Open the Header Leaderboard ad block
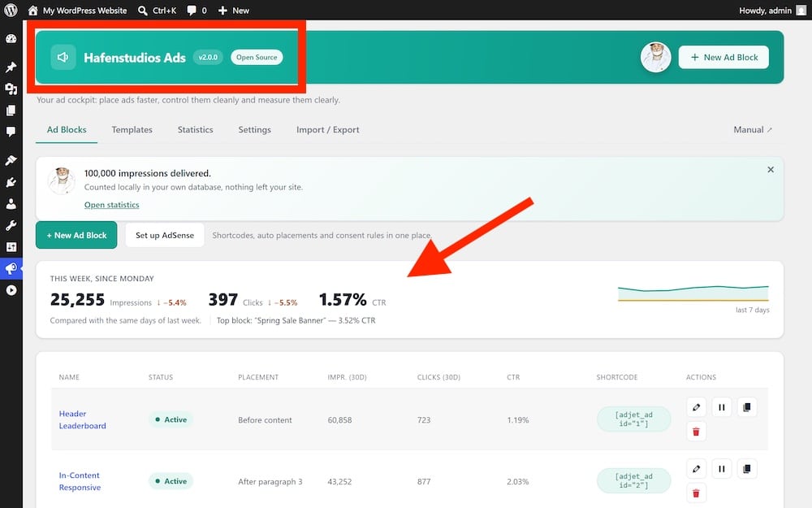 click(82, 420)
